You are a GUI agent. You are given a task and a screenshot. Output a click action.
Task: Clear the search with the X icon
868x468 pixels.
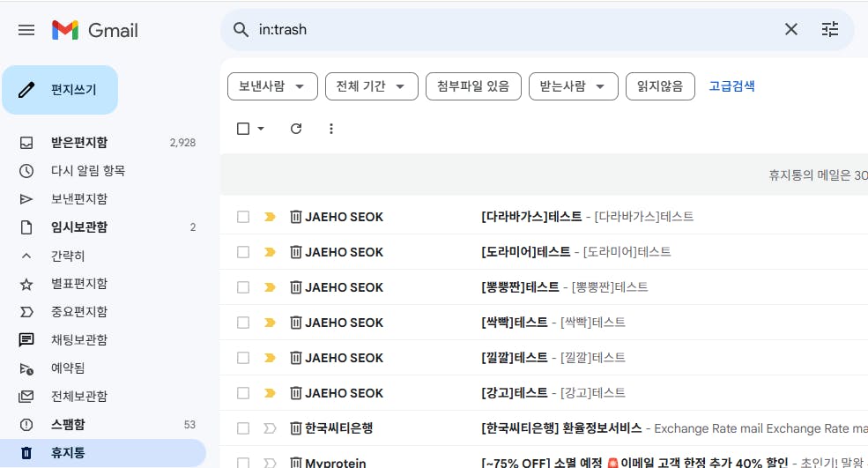tap(790, 30)
